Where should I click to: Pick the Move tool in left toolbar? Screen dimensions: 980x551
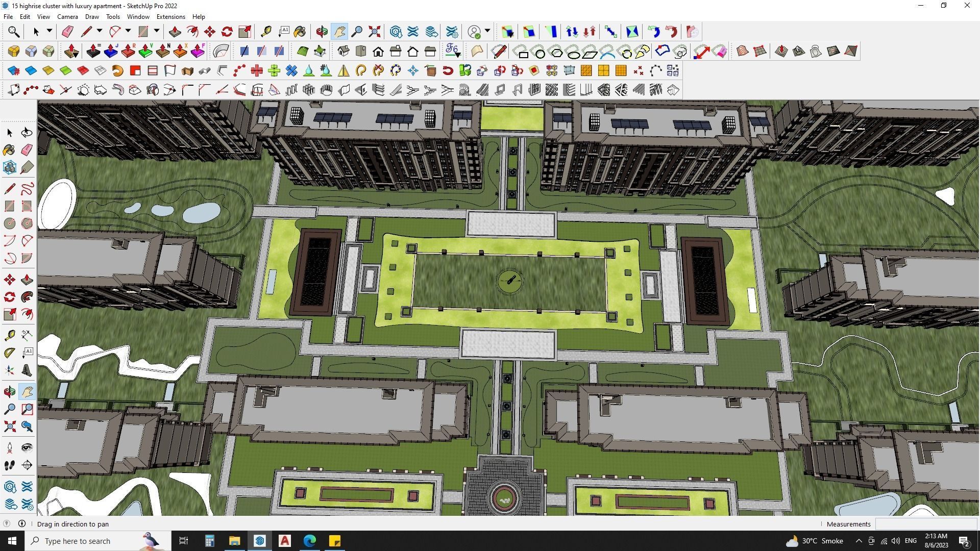click(x=9, y=280)
